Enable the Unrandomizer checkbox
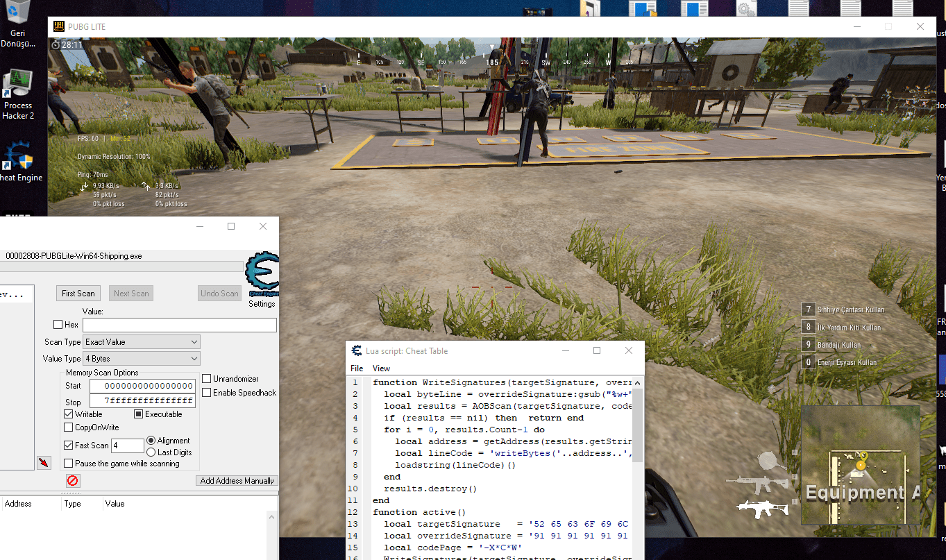 (x=207, y=379)
